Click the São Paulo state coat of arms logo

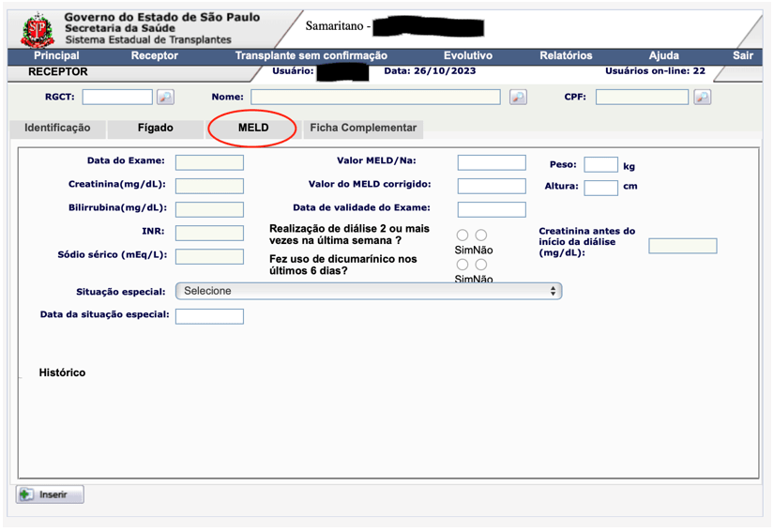point(38,29)
